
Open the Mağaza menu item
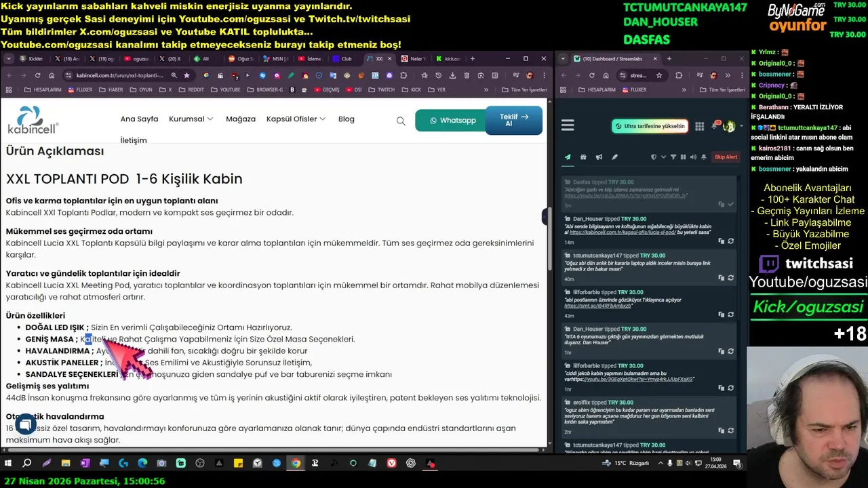tap(241, 119)
